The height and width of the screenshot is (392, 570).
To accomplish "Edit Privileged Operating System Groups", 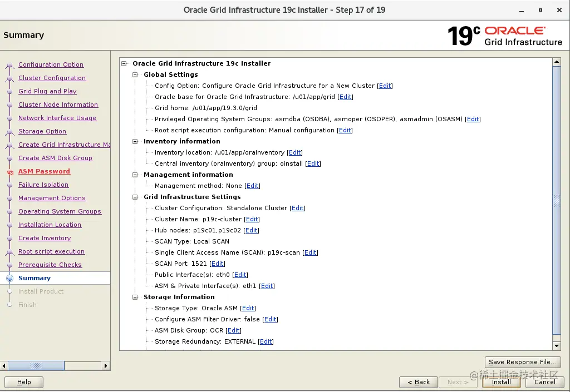I will click(x=473, y=120).
